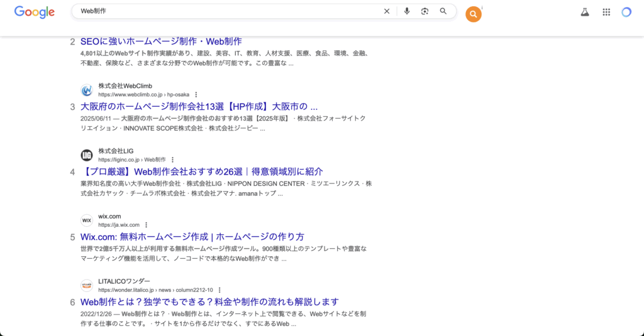
Task: Click the WebClimb site favicon
Action: click(87, 90)
